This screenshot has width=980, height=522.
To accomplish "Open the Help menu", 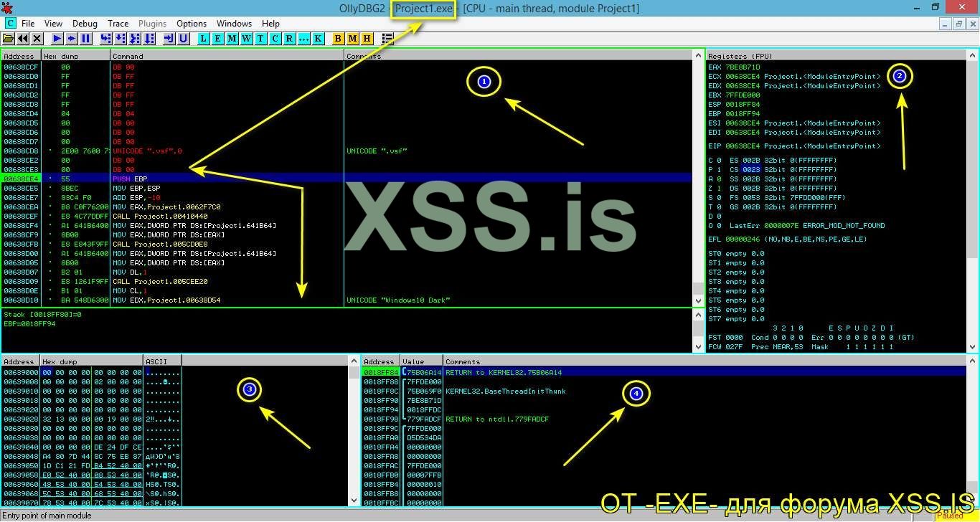I will tap(270, 24).
